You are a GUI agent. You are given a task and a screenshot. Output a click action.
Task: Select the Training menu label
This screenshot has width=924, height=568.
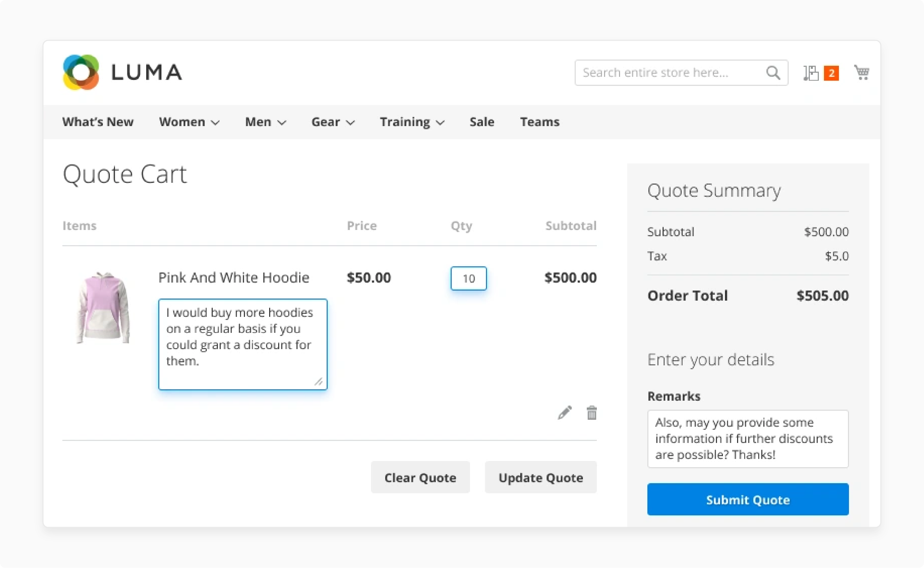(405, 122)
